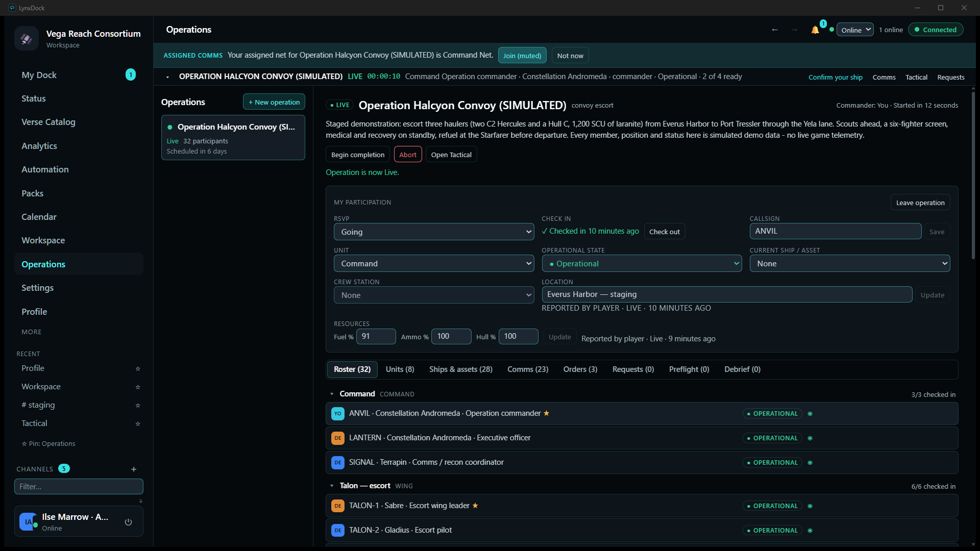Toggle the status indicator for SIGNAL row
Image resolution: width=980 pixels, height=551 pixels.
[810, 463]
